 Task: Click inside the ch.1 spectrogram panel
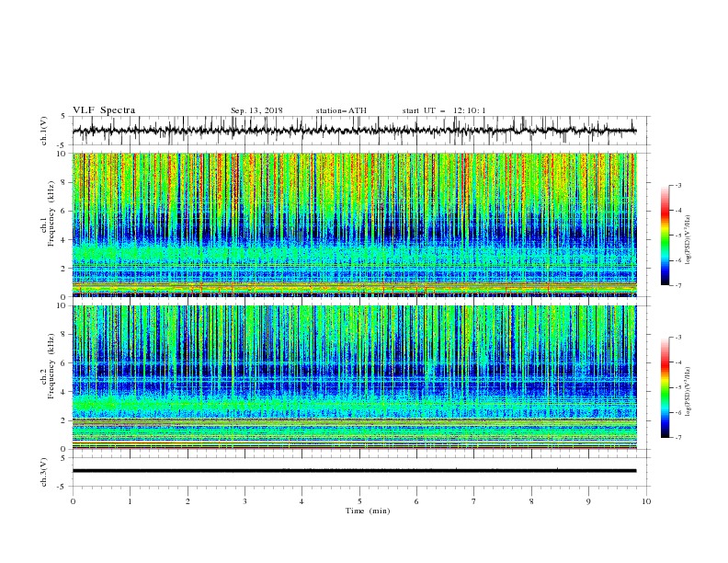(x=354, y=224)
